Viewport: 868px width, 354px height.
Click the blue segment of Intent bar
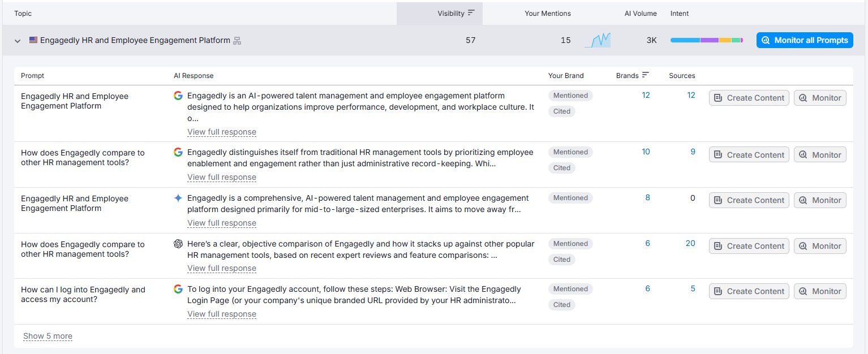[685, 40]
